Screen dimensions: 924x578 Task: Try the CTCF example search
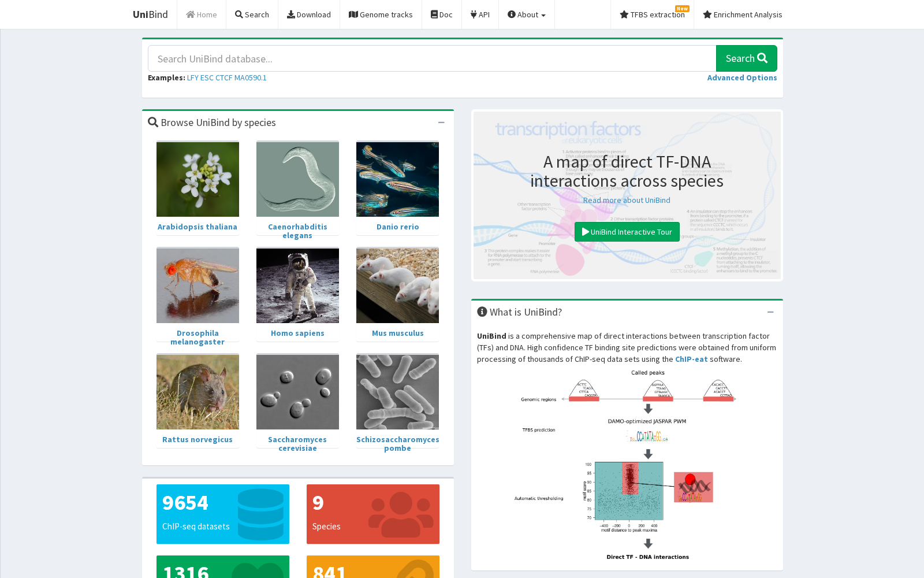click(224, 77)
